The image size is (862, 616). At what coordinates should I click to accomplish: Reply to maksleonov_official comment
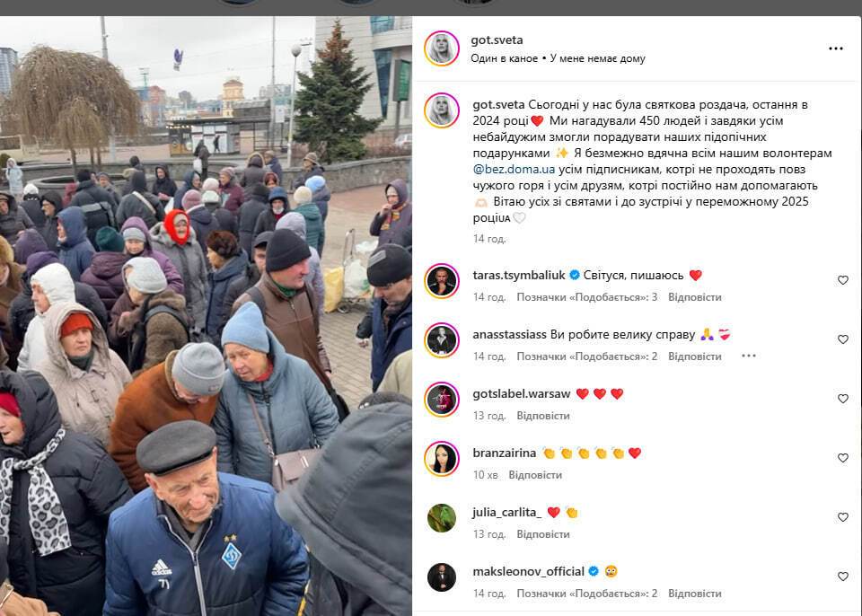pos(694,594)
